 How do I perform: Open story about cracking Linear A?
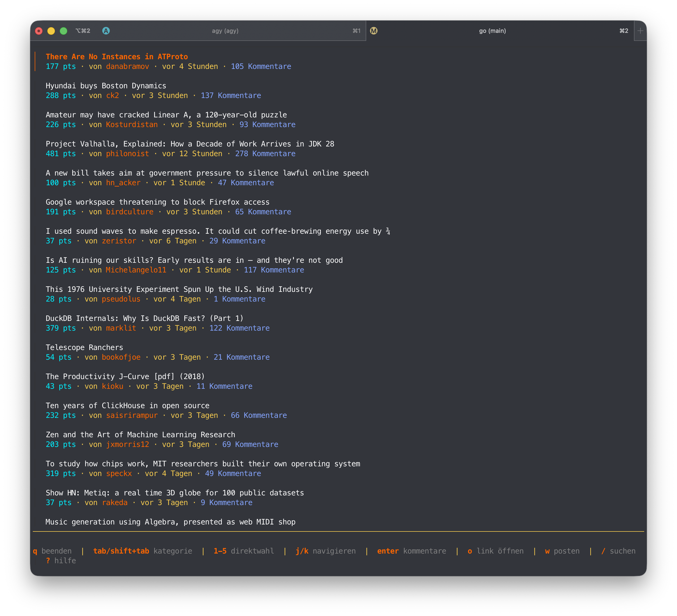click(166, 115)
